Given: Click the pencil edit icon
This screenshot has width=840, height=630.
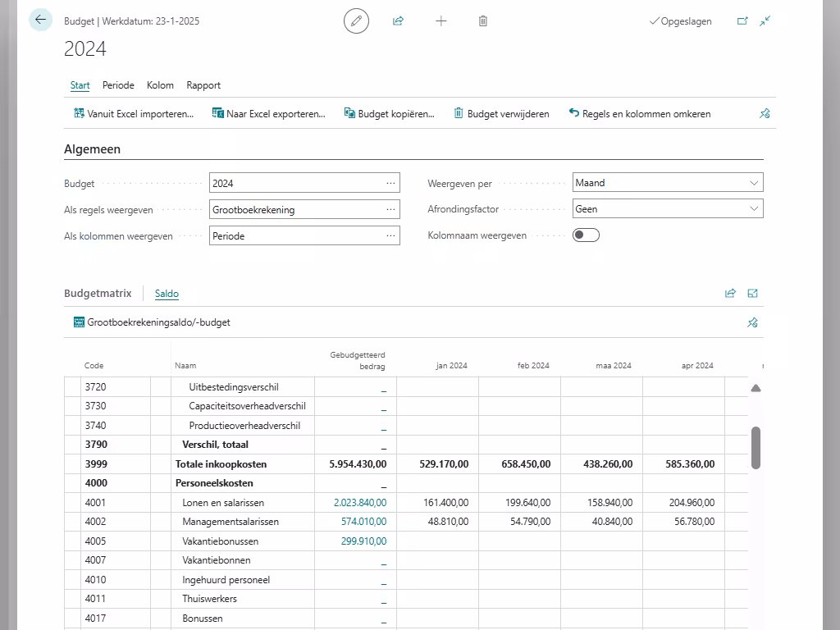Looking at the screenshot, I should point(356,21).
